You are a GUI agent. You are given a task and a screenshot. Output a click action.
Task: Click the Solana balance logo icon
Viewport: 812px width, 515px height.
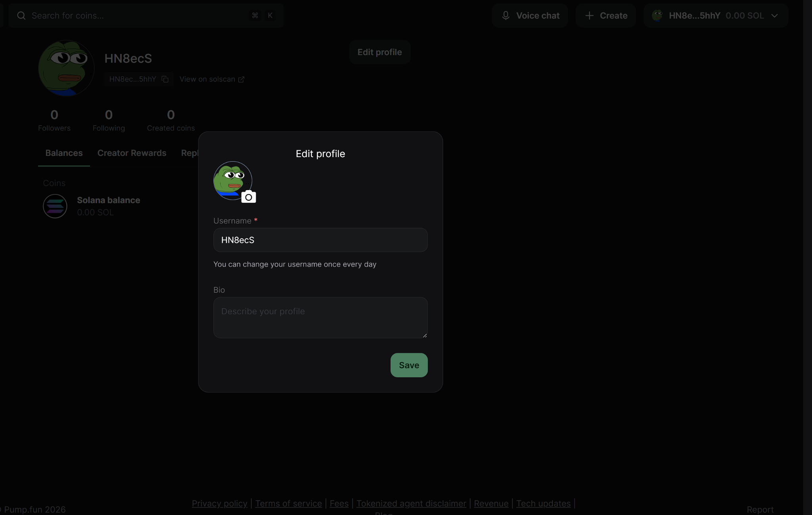55,206
